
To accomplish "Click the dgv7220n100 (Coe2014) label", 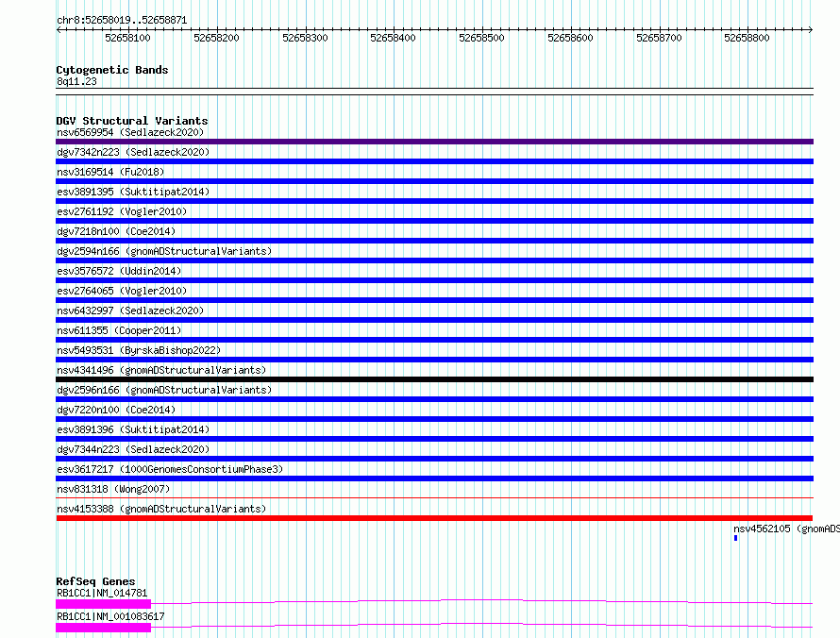I will [116, 410].
